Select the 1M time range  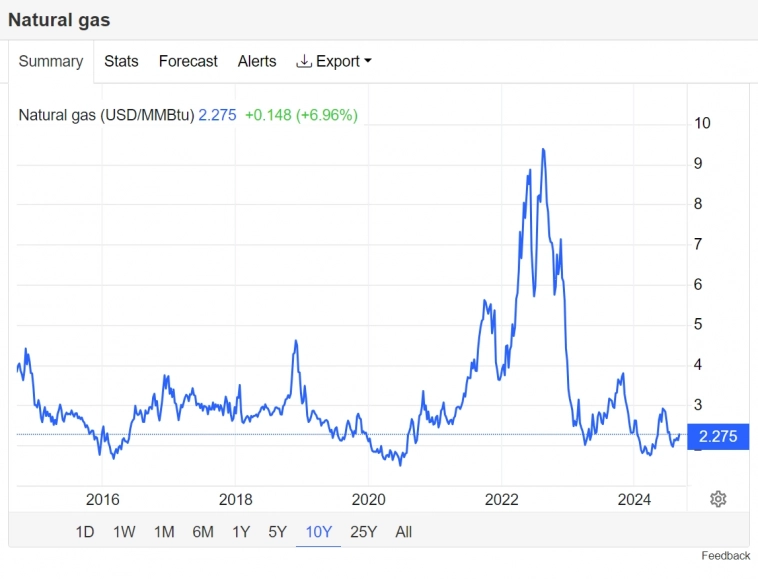164,532
